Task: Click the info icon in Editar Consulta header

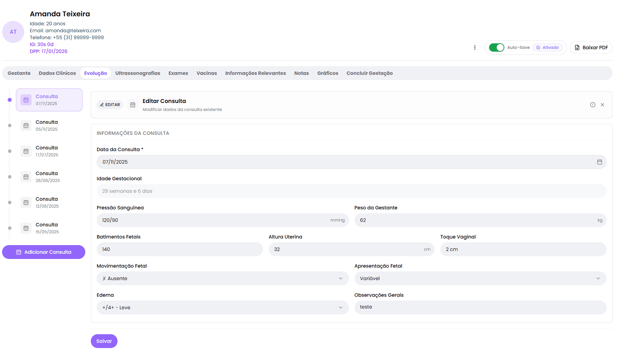Action: [592, 105]
